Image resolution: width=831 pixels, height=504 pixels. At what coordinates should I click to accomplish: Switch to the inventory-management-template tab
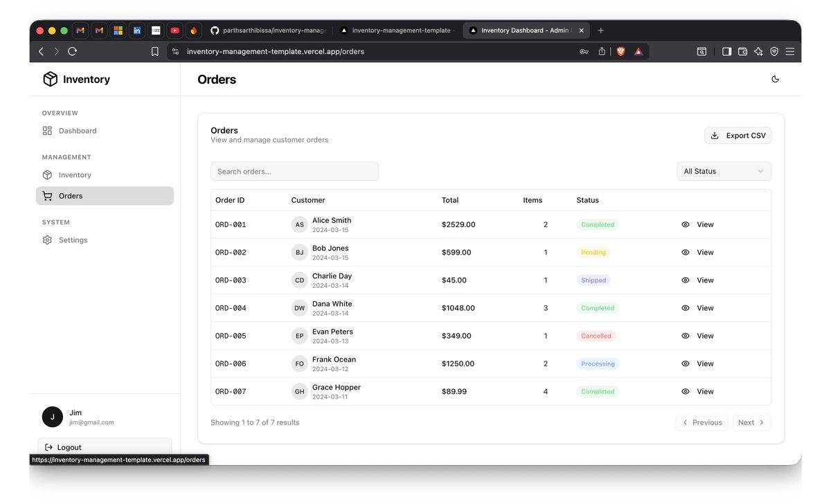[x=395, y=30]
